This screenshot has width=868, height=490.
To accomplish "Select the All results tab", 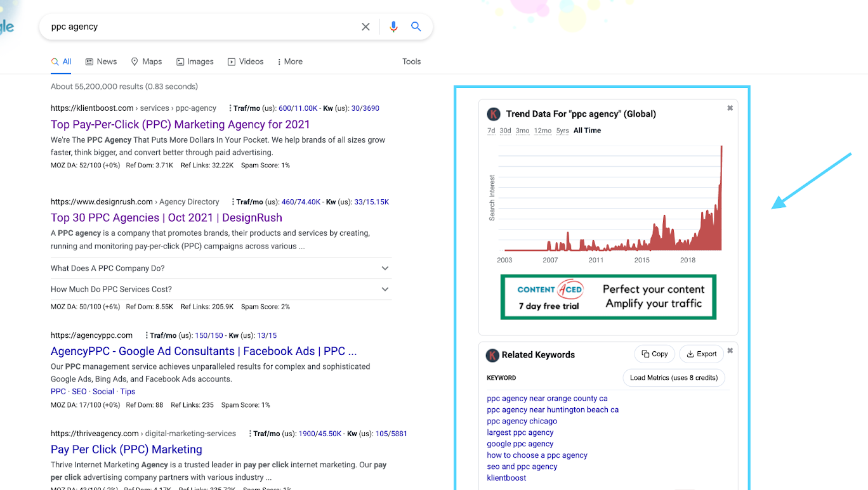I will 62,61.
